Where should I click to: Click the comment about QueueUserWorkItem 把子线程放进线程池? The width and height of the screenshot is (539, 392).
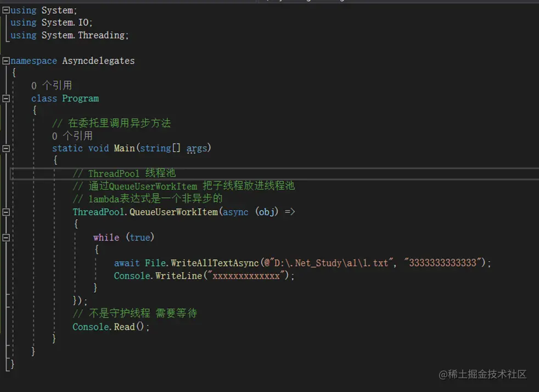[183, 186]
